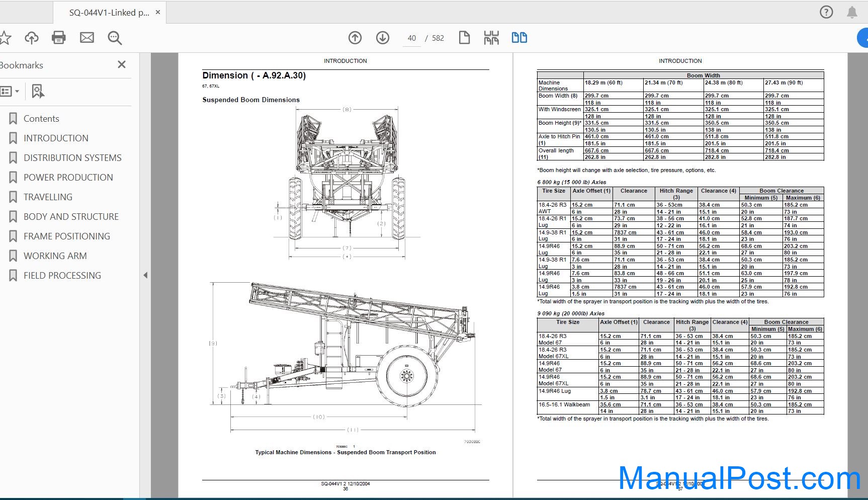
Task: Click Suspended Boom Dimensions heading
Action: pos(251,100)
